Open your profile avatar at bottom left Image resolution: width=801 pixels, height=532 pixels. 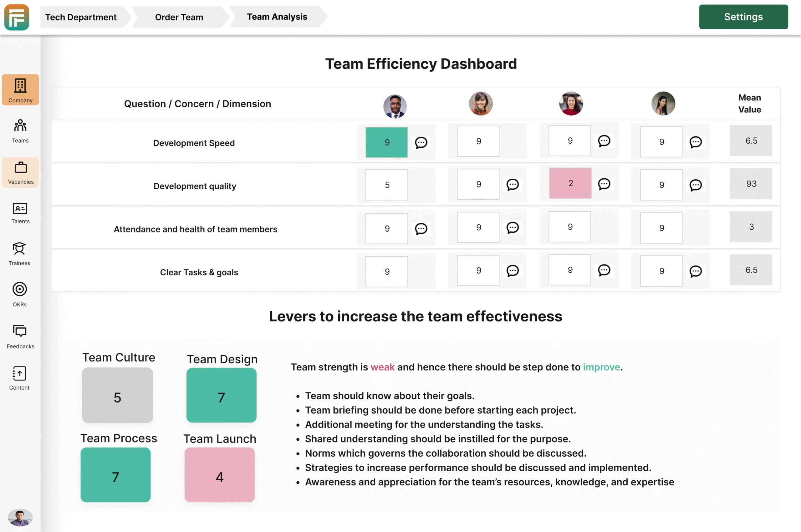(x=20, y=518)
